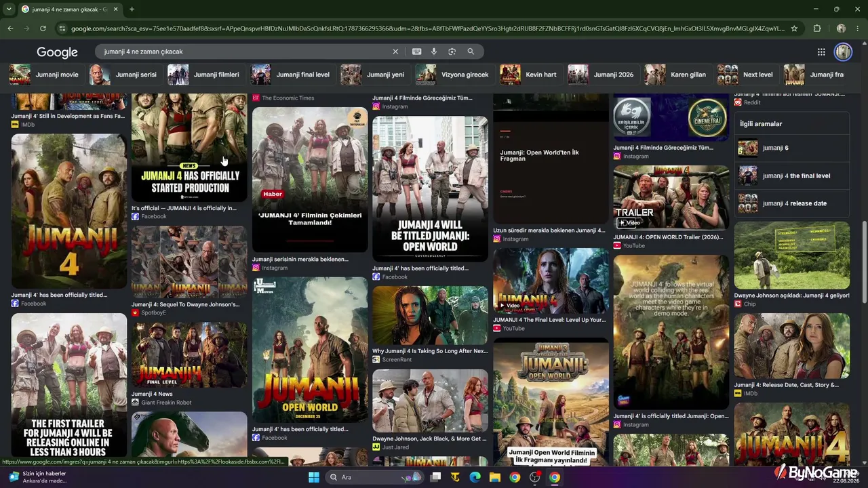This screenshot has width=868, height=488.
Task: Open 'Why Jumanji 4 Is Taking So Long' image
Action: pyautogui.click(x=430, y=315)
